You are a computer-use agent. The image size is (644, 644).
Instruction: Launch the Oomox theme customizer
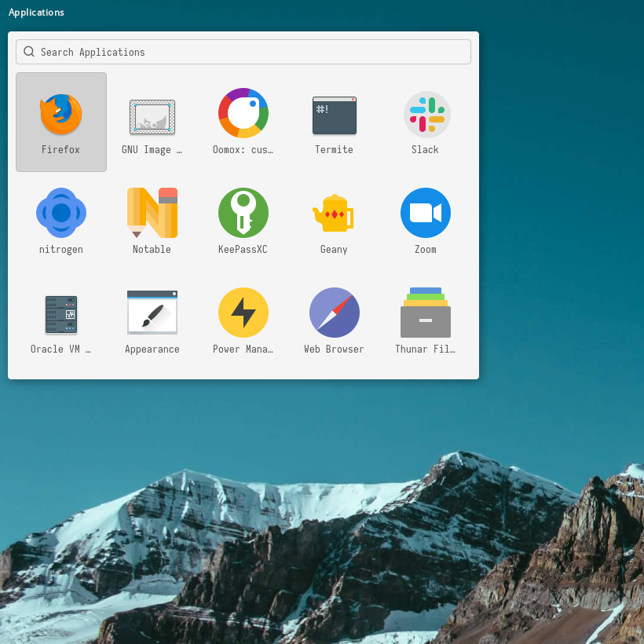pyautogui.click(x=243, y=113)
